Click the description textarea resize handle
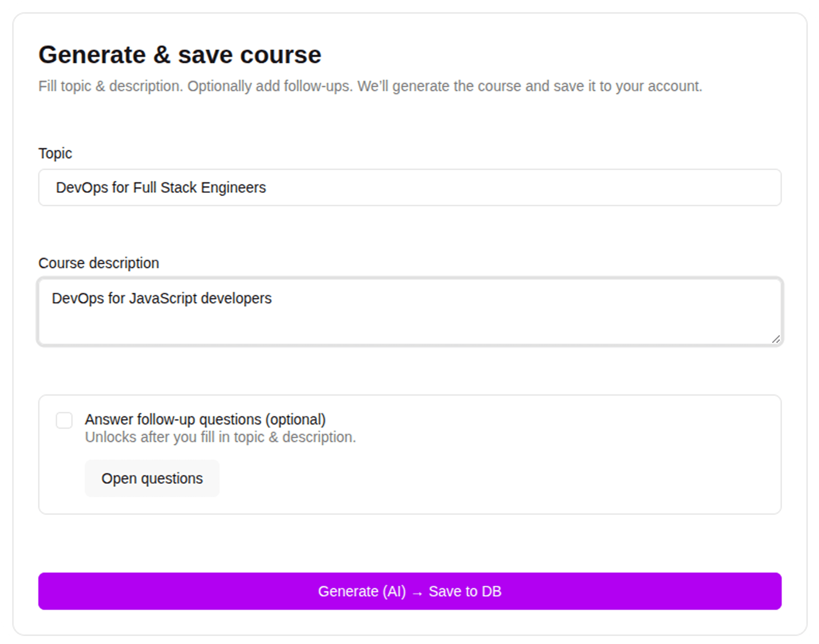Viewport: 819px width, 644px height. point(776,339)
